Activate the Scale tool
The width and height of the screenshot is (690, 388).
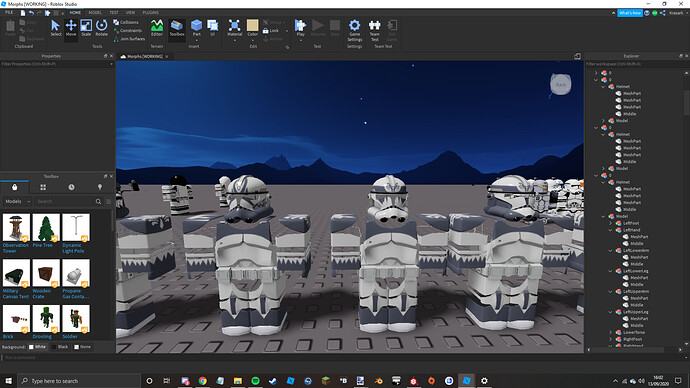pyautogui.click(x=86, y=28)
